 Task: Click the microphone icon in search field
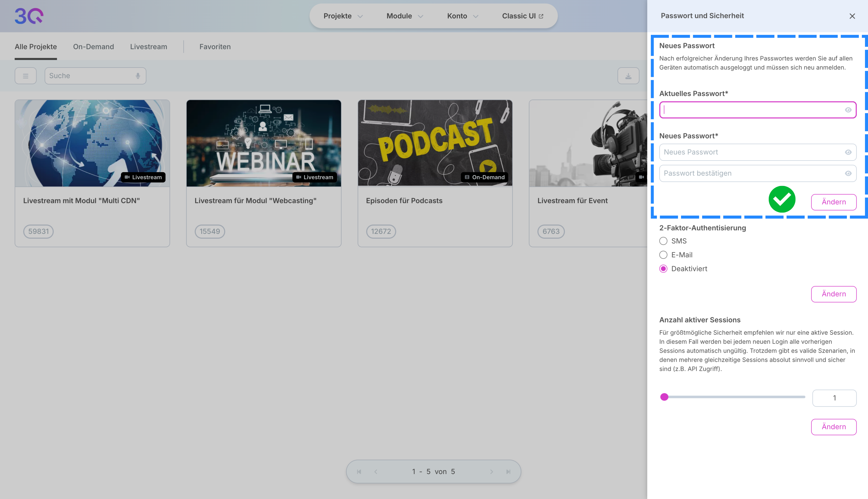[138, 76]
